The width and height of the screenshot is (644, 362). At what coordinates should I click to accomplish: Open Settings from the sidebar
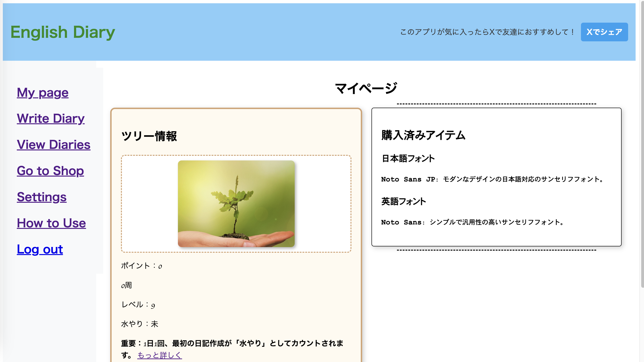42,197
